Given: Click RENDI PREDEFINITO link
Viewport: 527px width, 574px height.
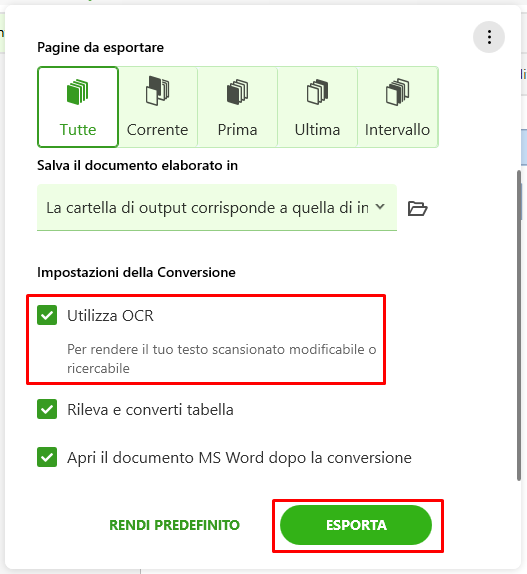Looking at the screenshot, I should click(x=175, y=525).
